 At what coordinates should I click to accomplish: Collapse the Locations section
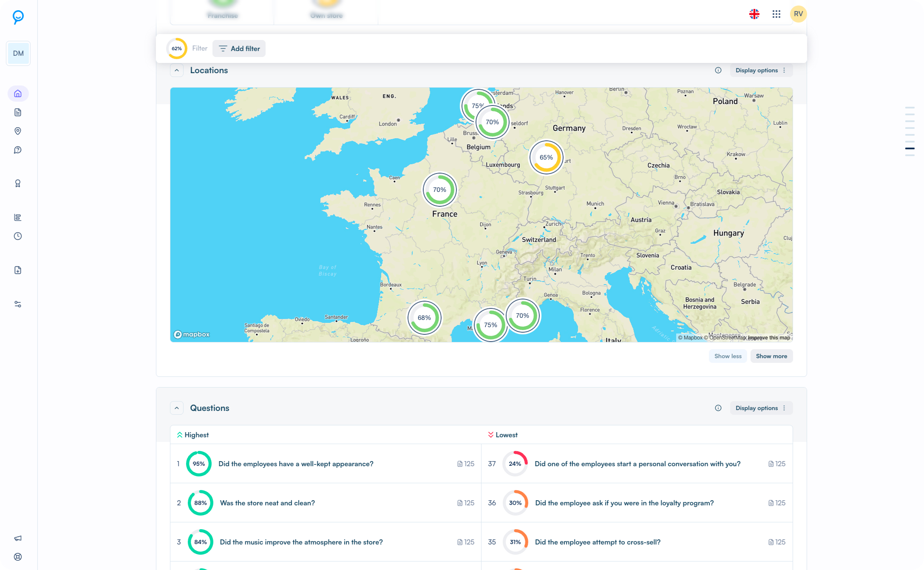pos(177,70)
